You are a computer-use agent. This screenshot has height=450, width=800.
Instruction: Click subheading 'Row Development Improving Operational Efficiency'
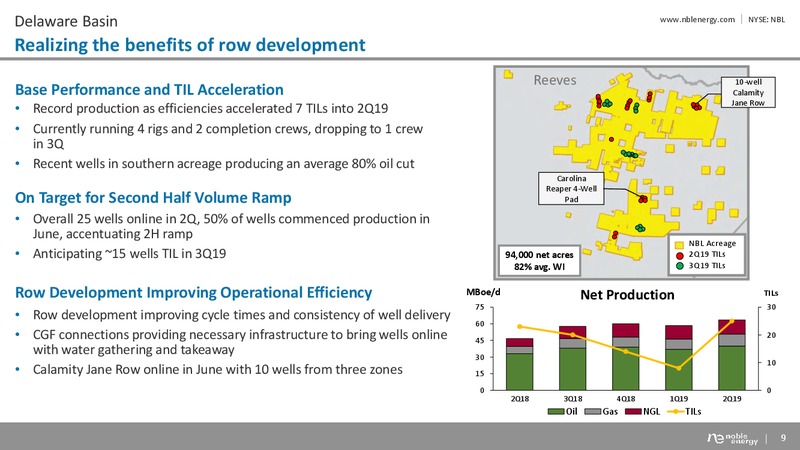tap(193, 293)
